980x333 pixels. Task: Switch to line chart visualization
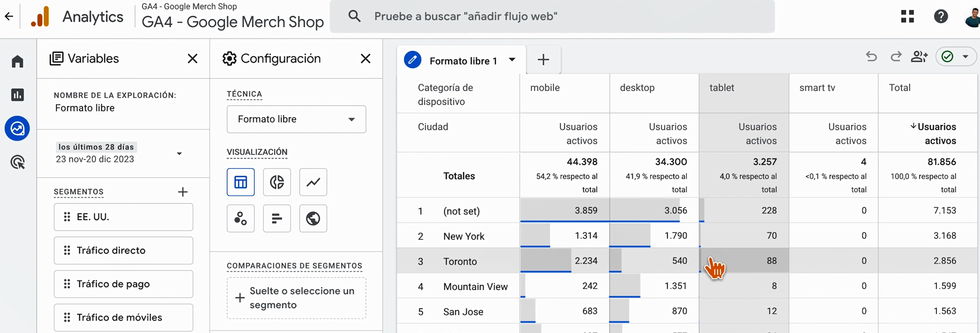(313, 182)
